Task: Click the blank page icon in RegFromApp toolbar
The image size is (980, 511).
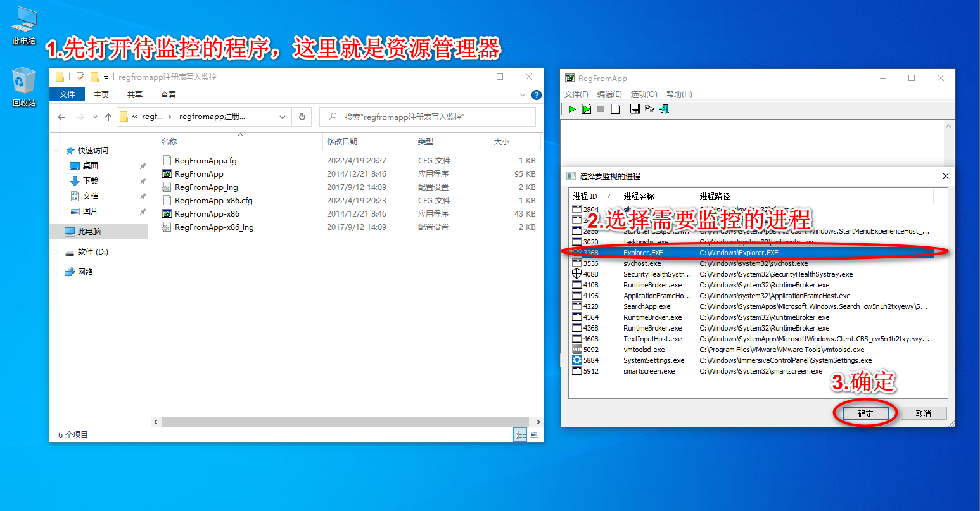Action: (615, 110)
